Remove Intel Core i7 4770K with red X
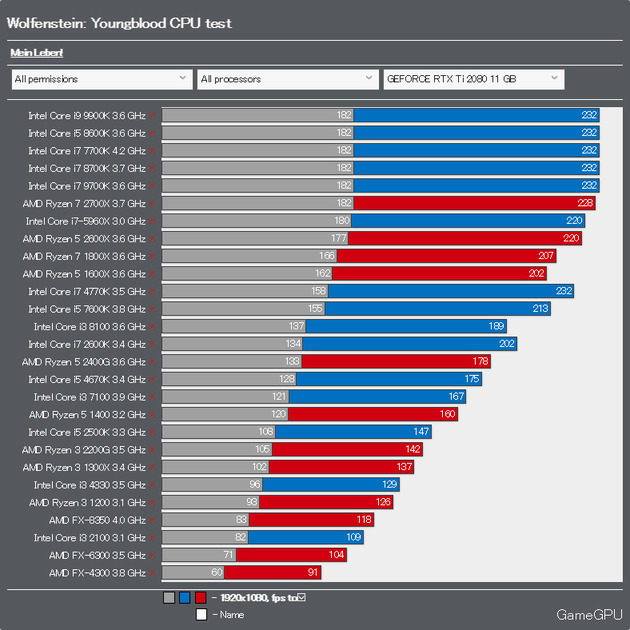 (x=151, y=292)
